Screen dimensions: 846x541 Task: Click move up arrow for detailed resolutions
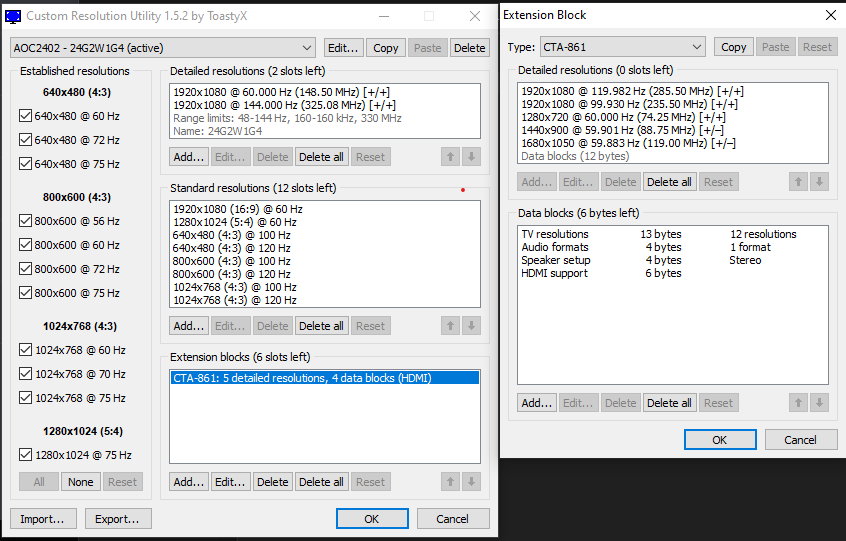450,157
